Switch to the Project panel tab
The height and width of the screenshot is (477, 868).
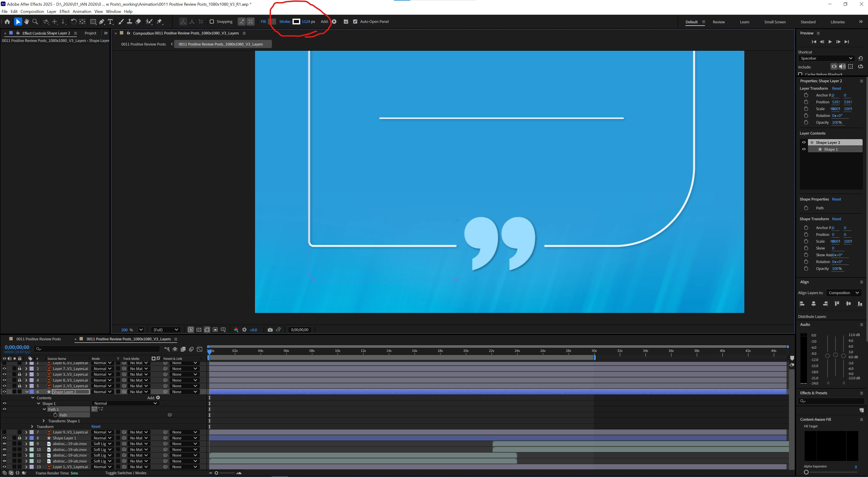pyautogui.click(x=90, y=33)
